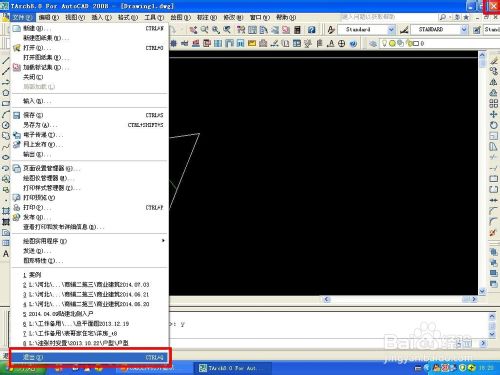Choose 打印预览 (Plot Preview) menu entry
This screenshot has width=500, height=375.
coord(89,198)
